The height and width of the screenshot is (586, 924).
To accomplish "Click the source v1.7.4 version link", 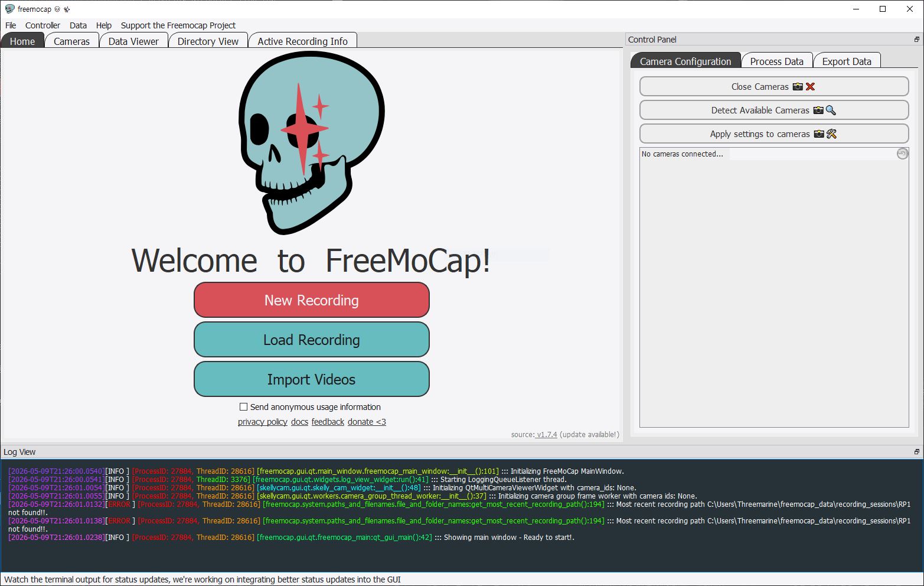I will tap(546, 434).
